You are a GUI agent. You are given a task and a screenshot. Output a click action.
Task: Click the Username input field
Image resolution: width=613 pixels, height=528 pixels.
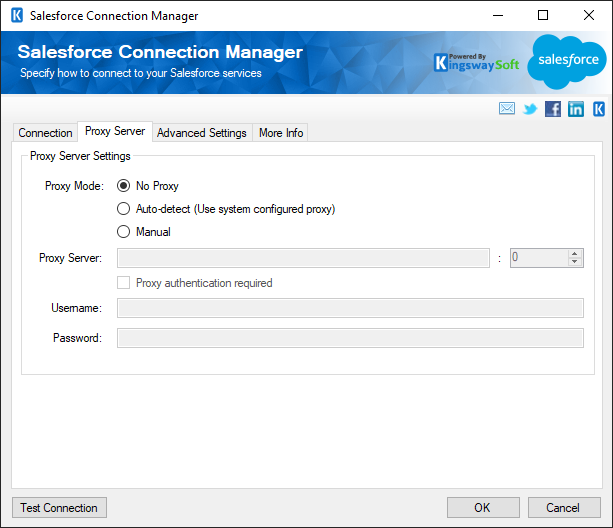[x=350, y=308]
